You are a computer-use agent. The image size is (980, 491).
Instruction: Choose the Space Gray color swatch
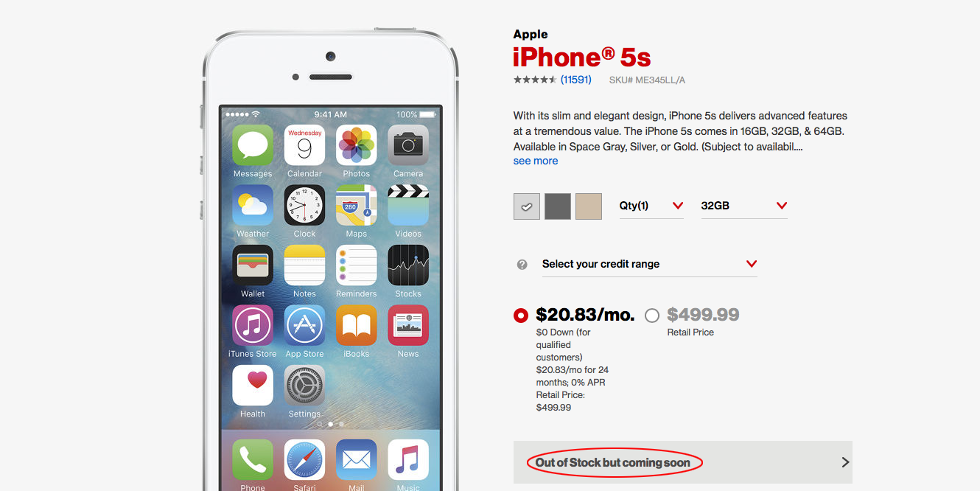tap(558, 206)
